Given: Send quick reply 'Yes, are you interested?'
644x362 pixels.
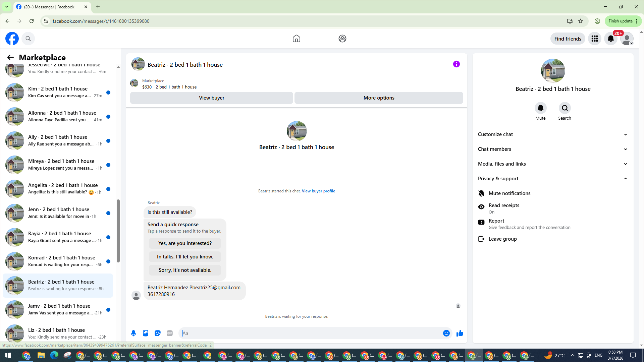Looking at the screenshot, I should pyautogui.click(x=185, y=243).
